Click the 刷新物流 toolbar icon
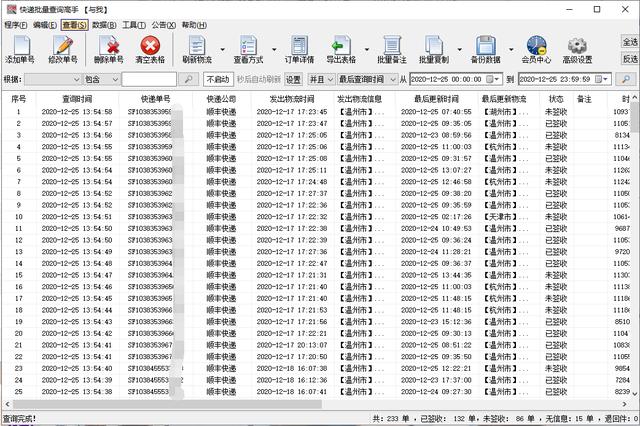The height and width of the screenshot is (426, 640). [196, 47]
